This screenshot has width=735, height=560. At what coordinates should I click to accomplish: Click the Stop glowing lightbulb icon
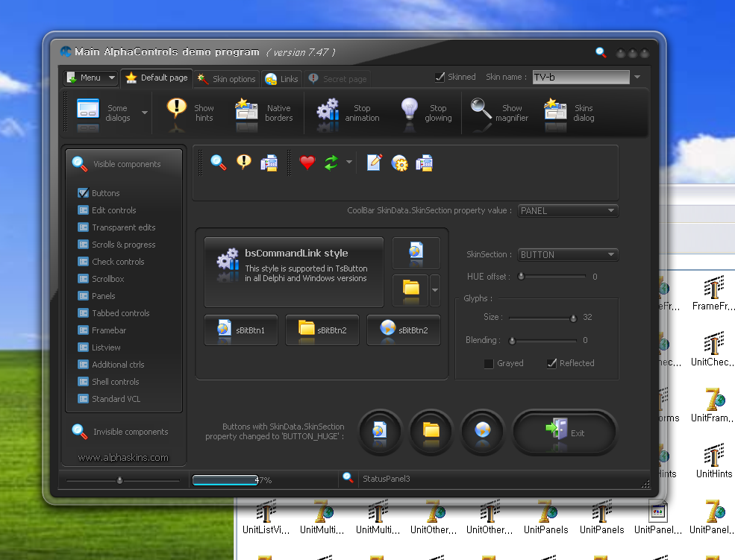(x=408, y=110)
